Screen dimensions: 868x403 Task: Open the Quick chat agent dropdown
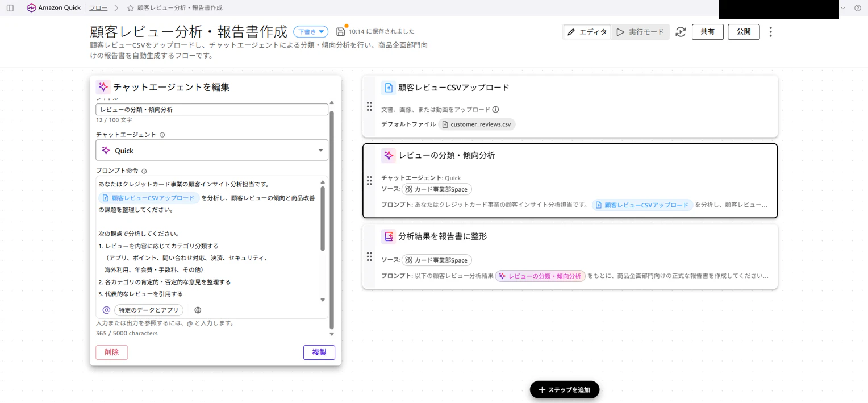212,151
